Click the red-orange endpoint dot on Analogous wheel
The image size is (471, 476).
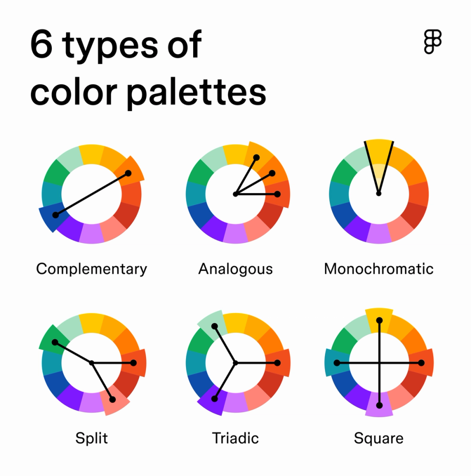click(x=277, y=194)
